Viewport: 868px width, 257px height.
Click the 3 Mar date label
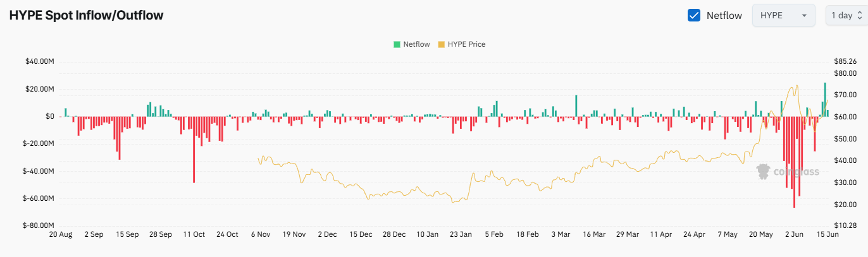(x=561, y=234)
